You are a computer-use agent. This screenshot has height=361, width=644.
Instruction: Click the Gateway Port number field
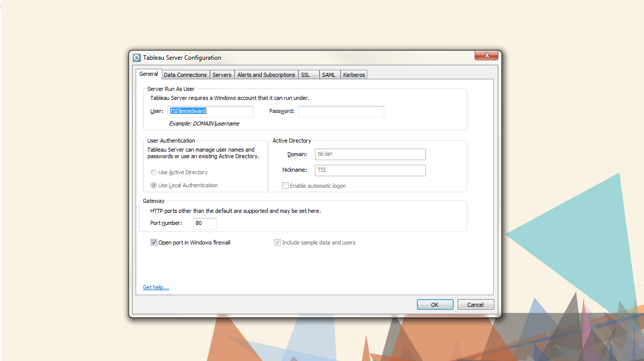click(x=204, y=223)
